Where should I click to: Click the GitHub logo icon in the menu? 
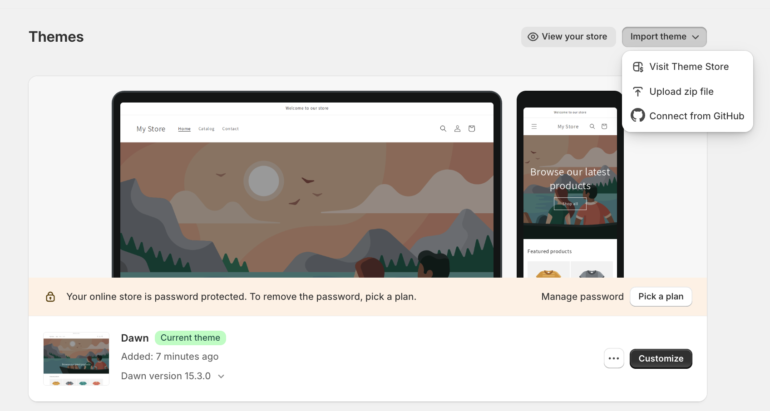(x=637, y=115)
